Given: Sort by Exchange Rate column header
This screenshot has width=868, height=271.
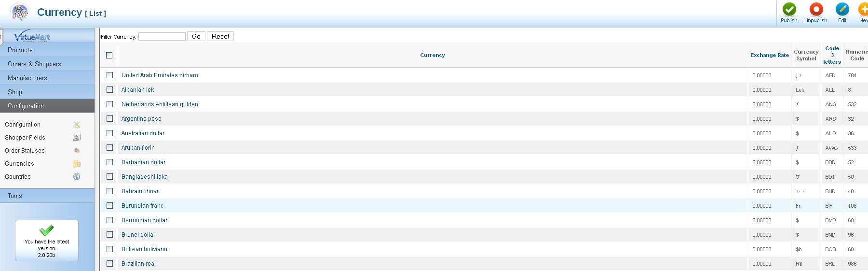Looking at the screenshot, I should (x=770, y=55).
